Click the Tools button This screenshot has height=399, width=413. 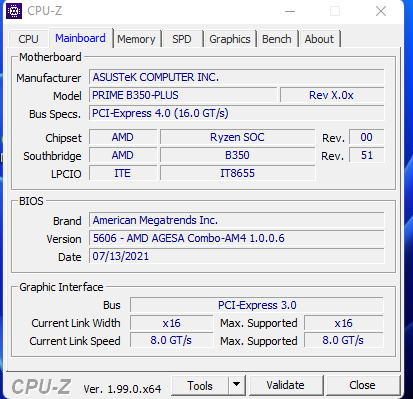pos(200,385)
